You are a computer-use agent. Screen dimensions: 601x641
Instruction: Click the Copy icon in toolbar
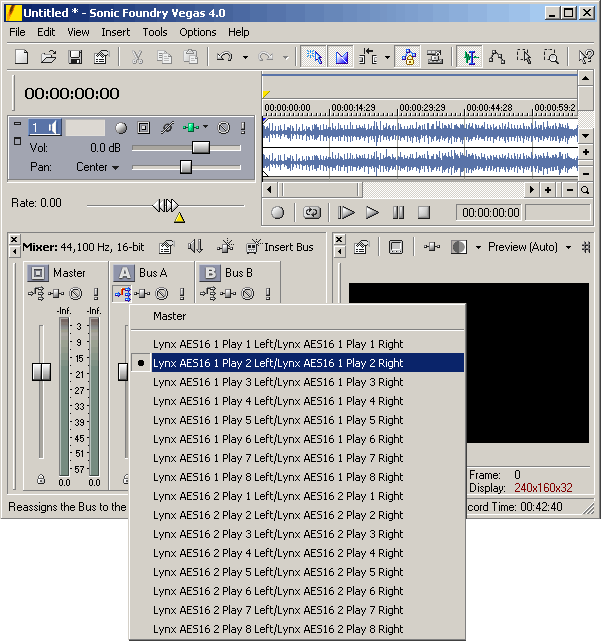[x=164, y=56]
